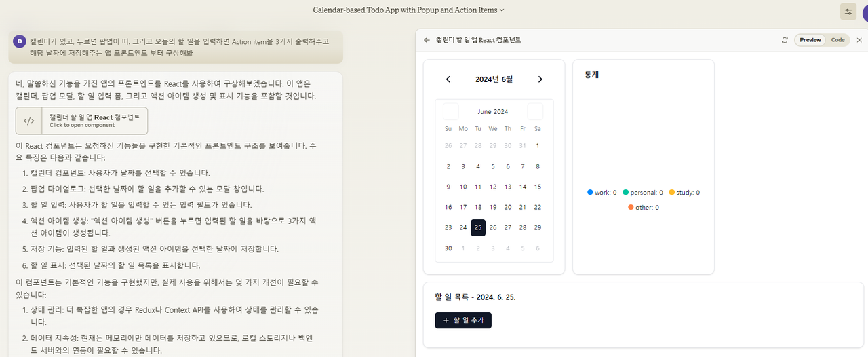Click the refresh icon beside Preview tab
Viewport: 868px width, 357px height.
coord(785,40)
